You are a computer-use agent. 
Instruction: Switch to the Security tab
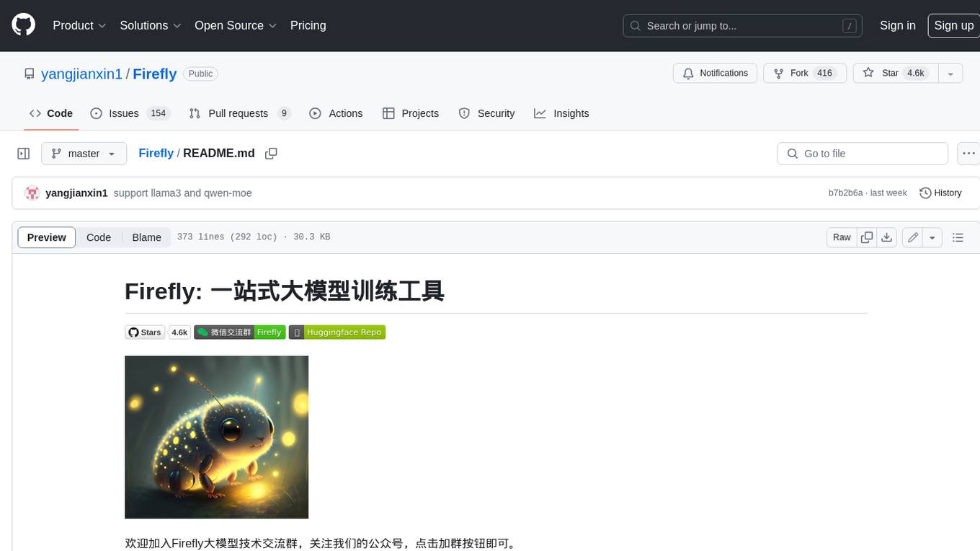[x=487, y=113]
